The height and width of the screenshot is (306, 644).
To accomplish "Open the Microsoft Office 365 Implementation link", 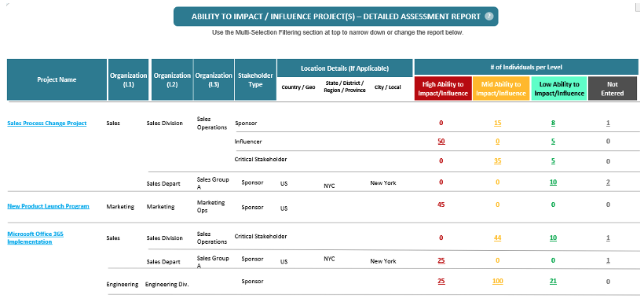I will (35, 238).
